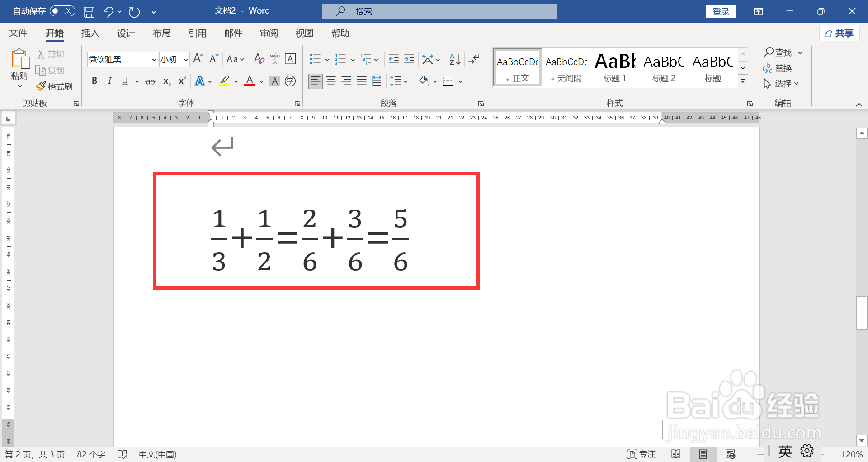Click the search box in title bar
Viewport: 868px width, 462px height.
tap(439, 11)
